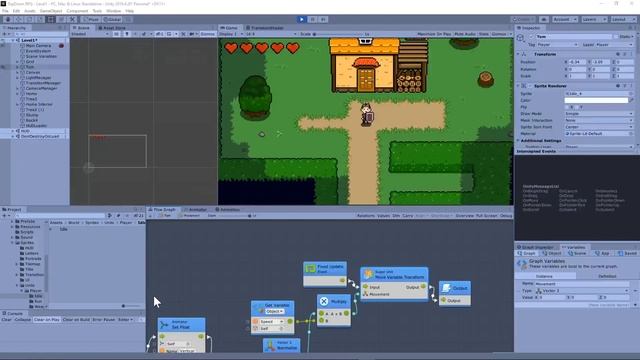Select the Scale tool in toolbar
This screenshot has height=360, width=640.
[x=40, y=19]
